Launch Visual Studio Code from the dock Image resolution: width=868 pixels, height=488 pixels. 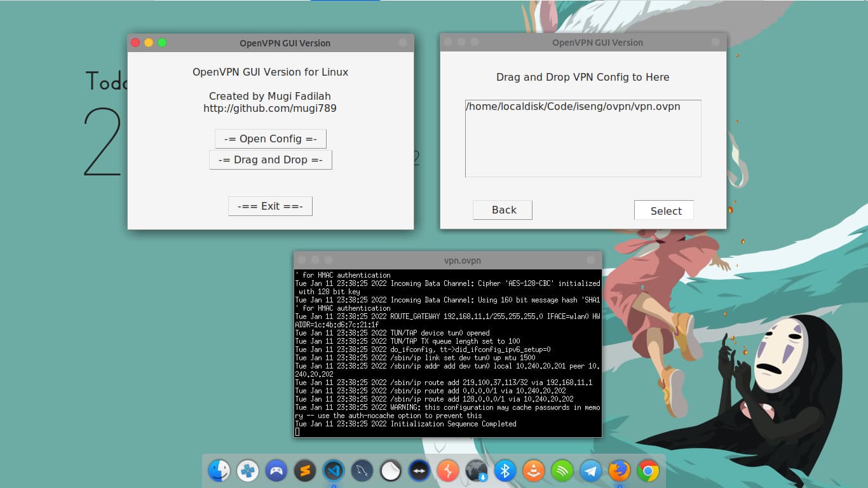coord(334,470)
